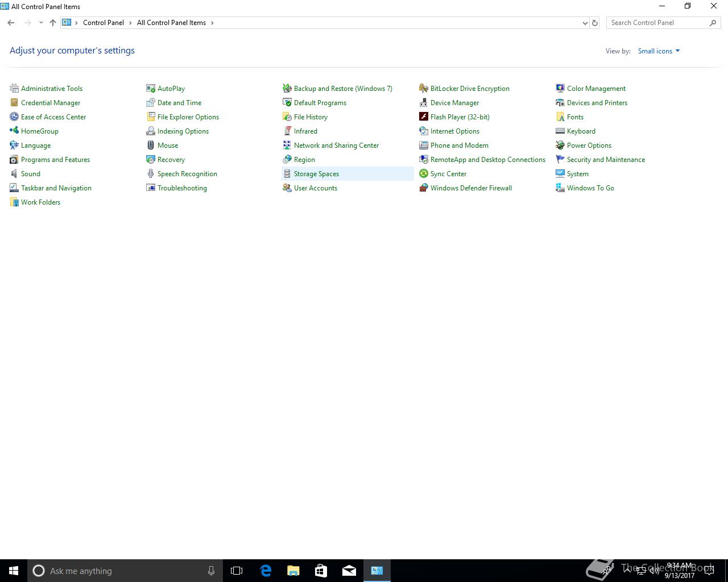Open the Device Manager link
The image size is (728, 582).
[454, 103]
